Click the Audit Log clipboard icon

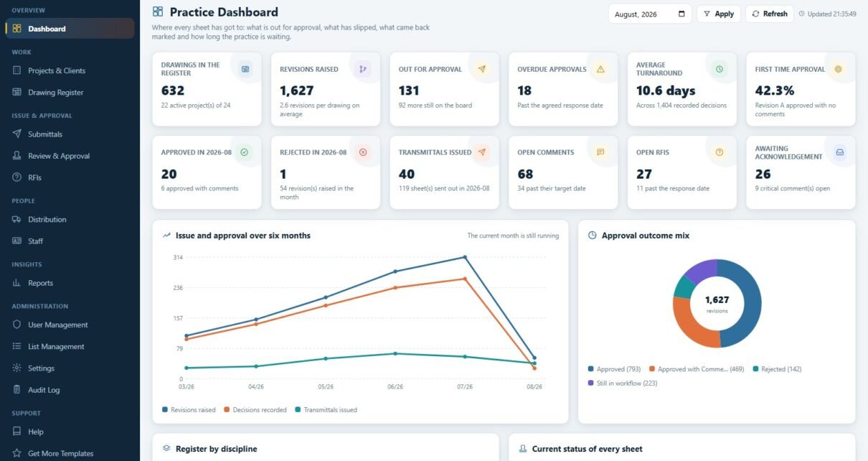click(x=16, y=390)
